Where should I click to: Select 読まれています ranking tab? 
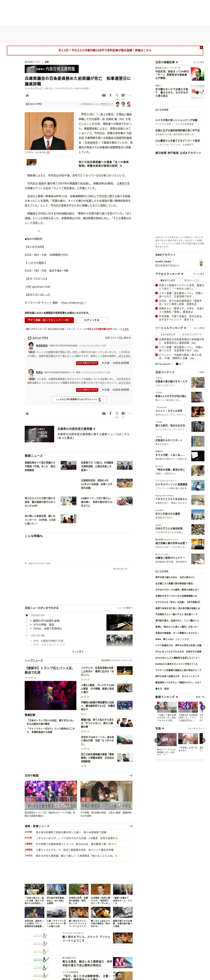[168, 280]
